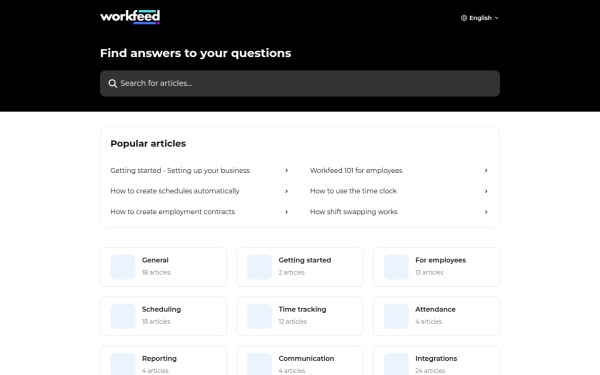Click the Popular articles heading
Image resolution: width=600 pixels, height=375 pixels.
[148, 143]
